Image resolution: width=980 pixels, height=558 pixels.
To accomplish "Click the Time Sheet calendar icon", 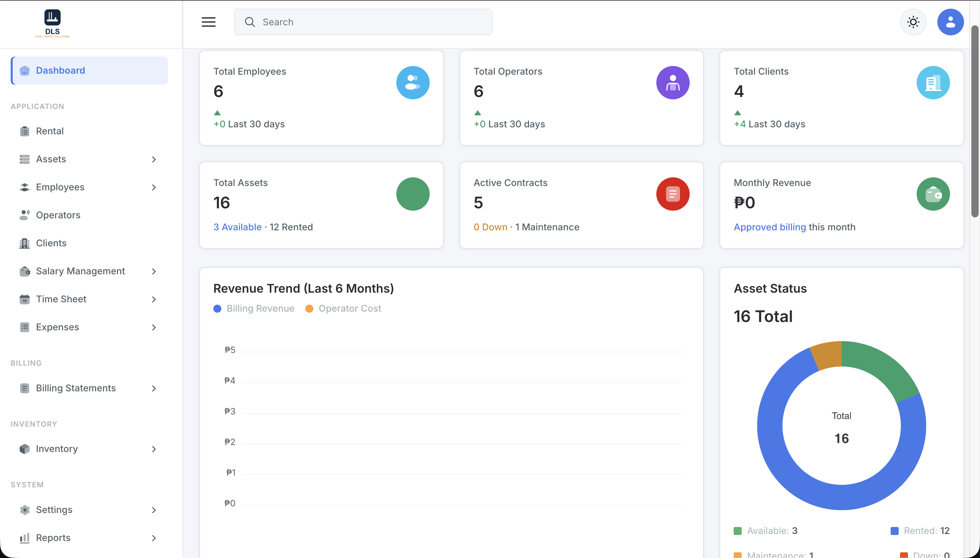I will pyautogui.click(x=25, y=299).
